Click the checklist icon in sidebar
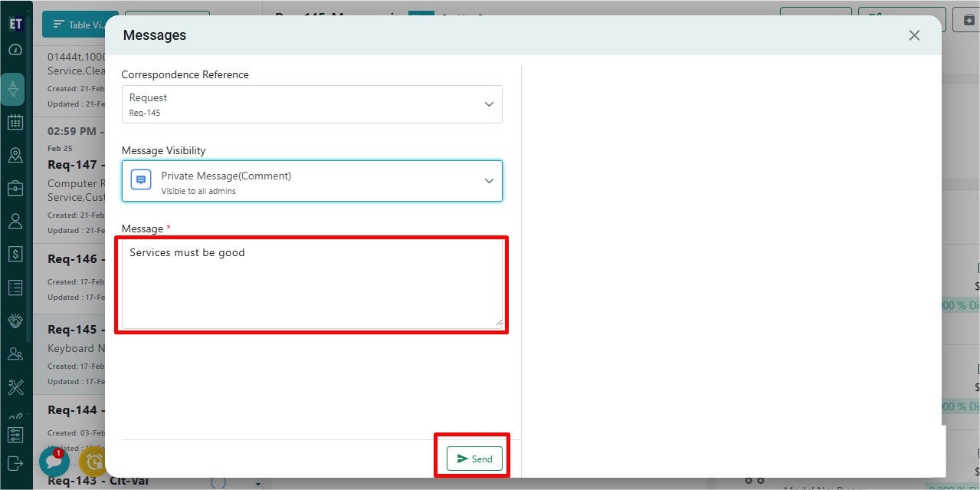Screen dimensions: 980x490 point(15,288)
